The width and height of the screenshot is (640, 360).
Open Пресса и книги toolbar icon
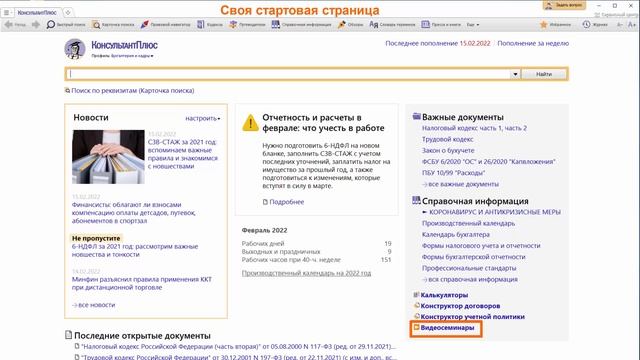[441, 24]
